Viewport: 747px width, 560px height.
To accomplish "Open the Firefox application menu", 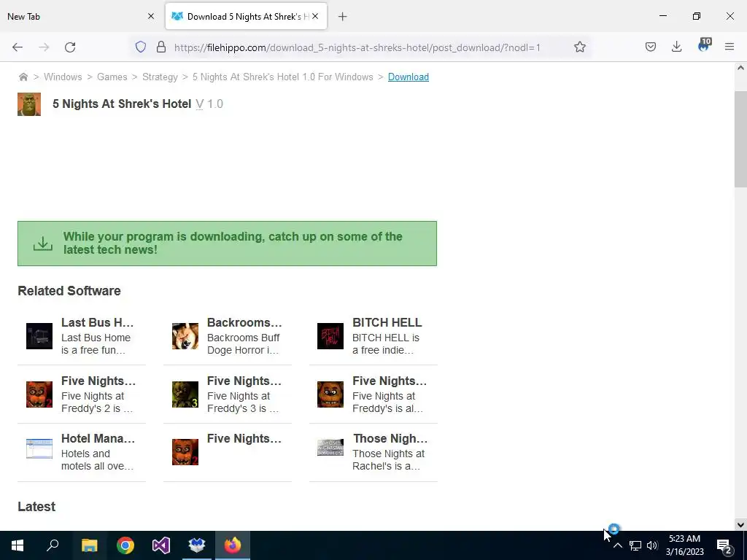I will coord(729,47).
